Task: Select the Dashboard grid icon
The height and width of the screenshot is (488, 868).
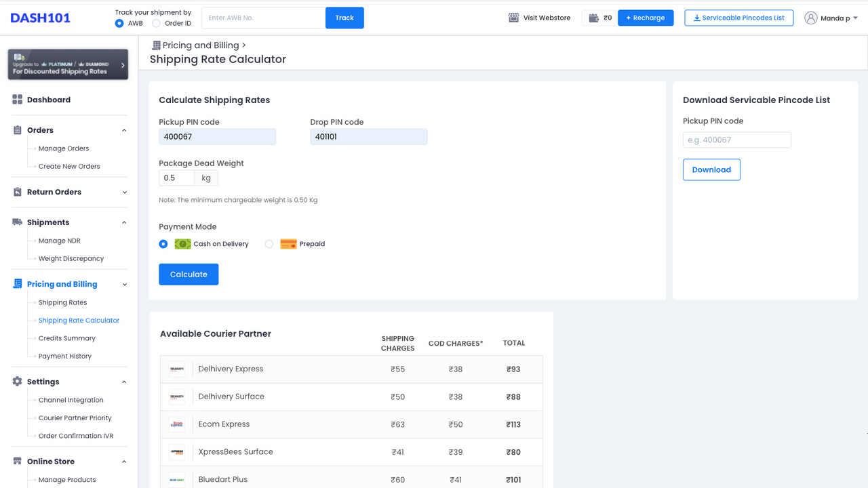Action: click(x=17, y=100)
